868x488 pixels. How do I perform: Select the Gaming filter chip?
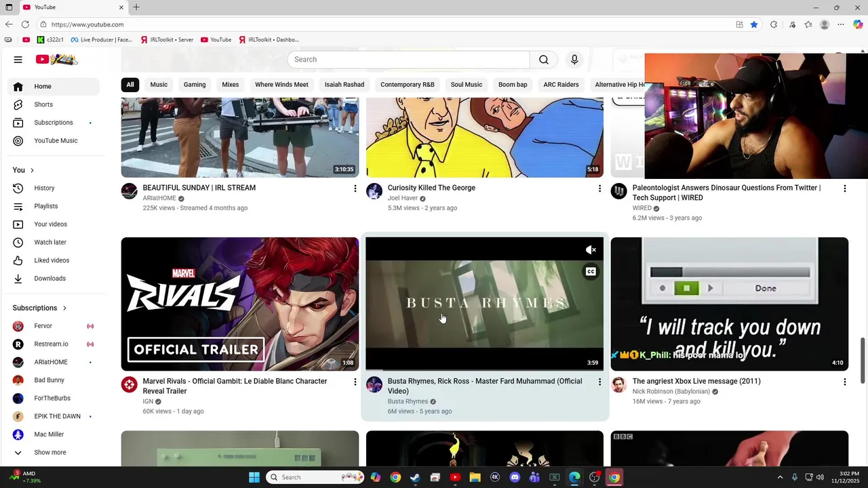click(195, 85)
